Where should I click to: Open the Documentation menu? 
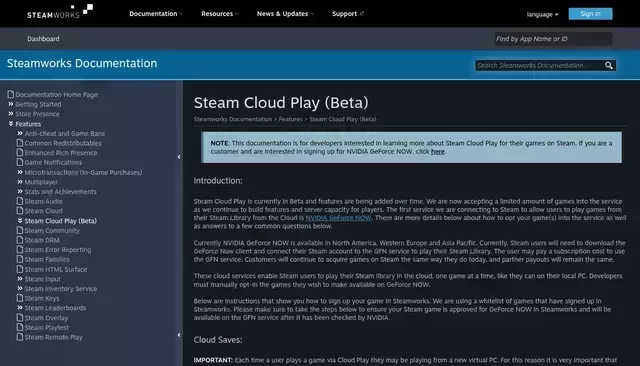point(156,13)
